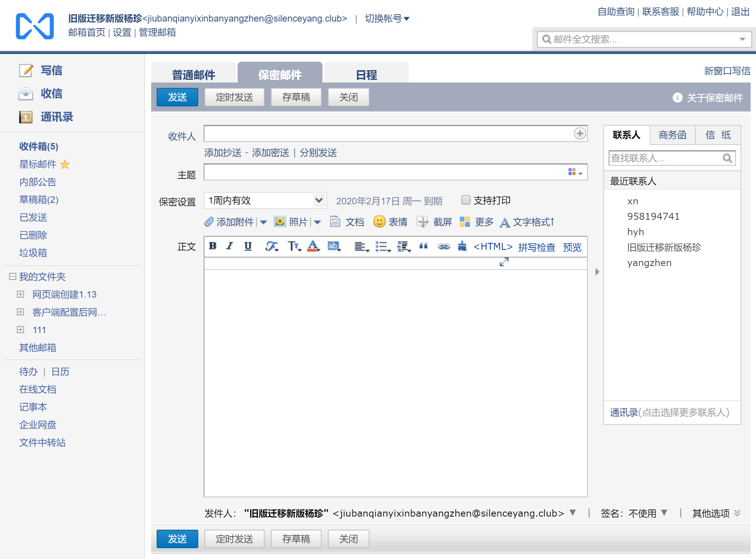Click the 主题 subject input field
756x559 pixels.
(x=395, y=172)
